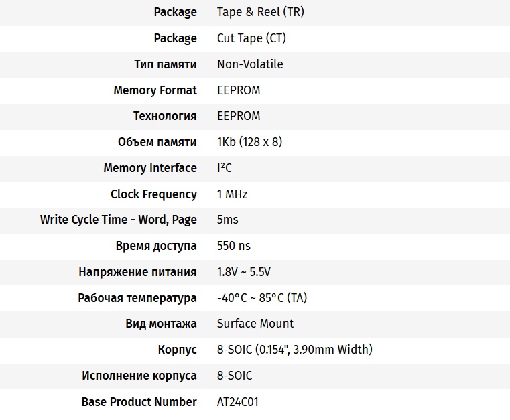Select the '1 MHz' value
This screenshot has width=510, height=420.
[232, 194]
